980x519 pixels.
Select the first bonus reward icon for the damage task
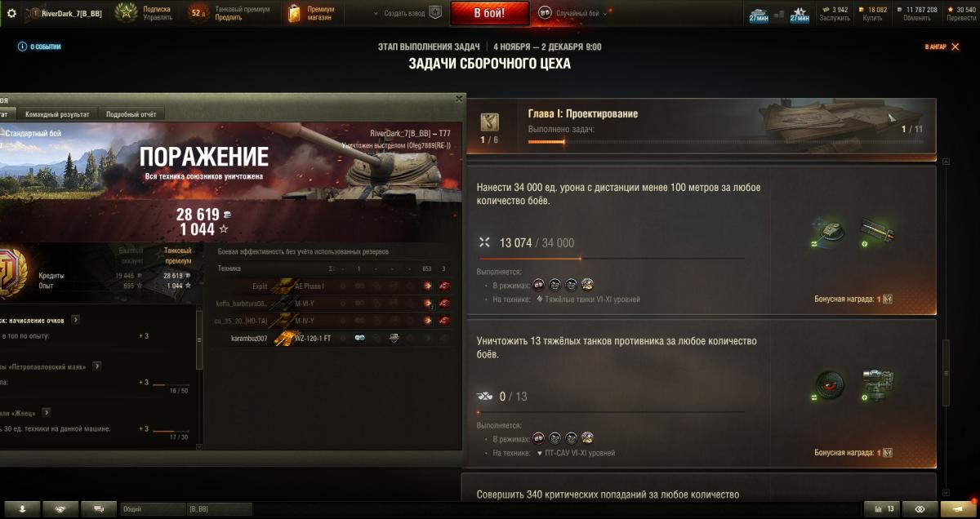pos(830,231)
